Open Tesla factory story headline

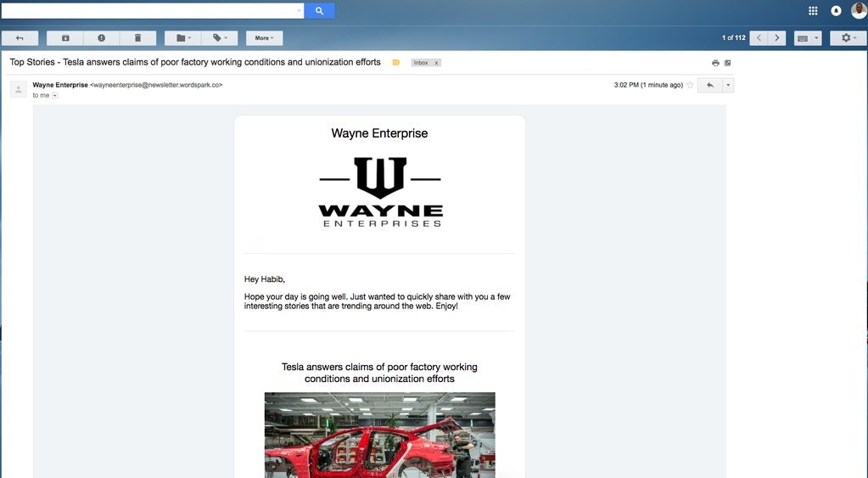pos(379,373)
